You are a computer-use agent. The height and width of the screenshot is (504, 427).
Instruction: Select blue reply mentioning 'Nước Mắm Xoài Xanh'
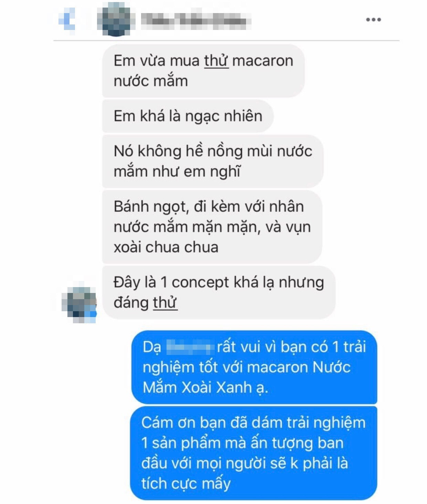[x=254, y=367]
